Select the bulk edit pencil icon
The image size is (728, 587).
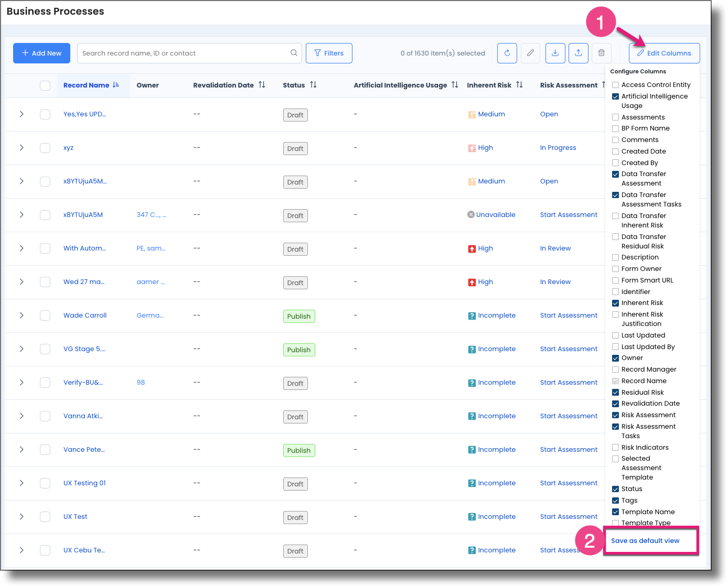[x=530, y=53]
